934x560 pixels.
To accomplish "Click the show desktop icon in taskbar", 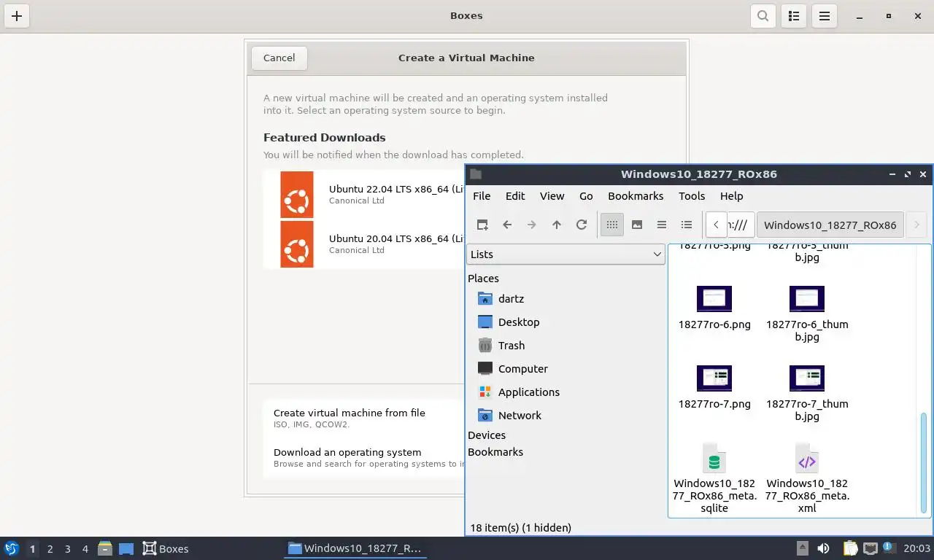I will pyautogui.click(x=126, y=548).
